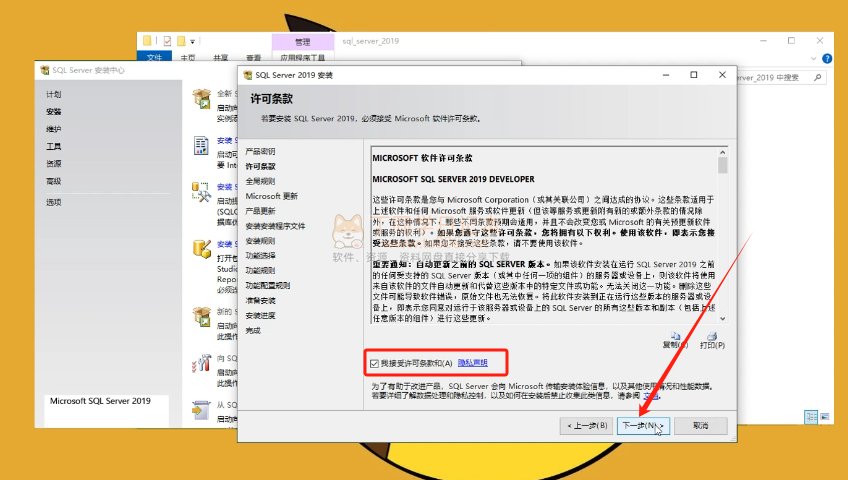The width and height of the screenshot is (848, 480).
Task: Click the 安装安装程序文件 step in setup wizard
Action: click(275, 226)
